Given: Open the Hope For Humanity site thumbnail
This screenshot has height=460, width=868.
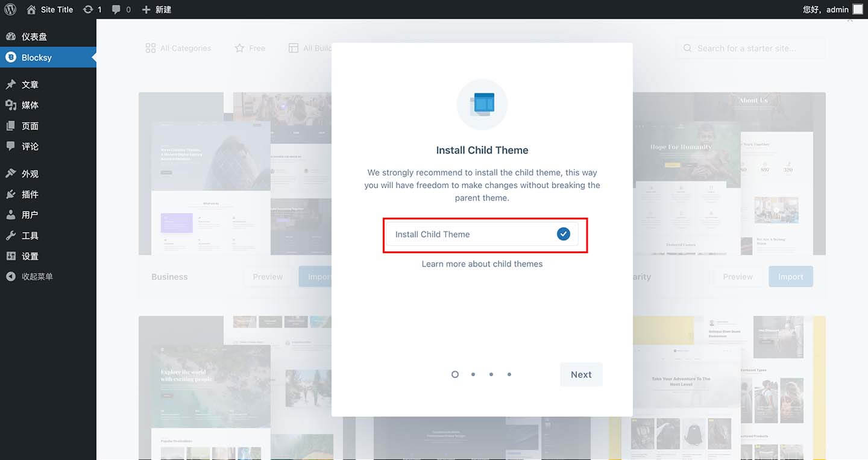Looking at the screenshot, I should (x=729, y=174).
